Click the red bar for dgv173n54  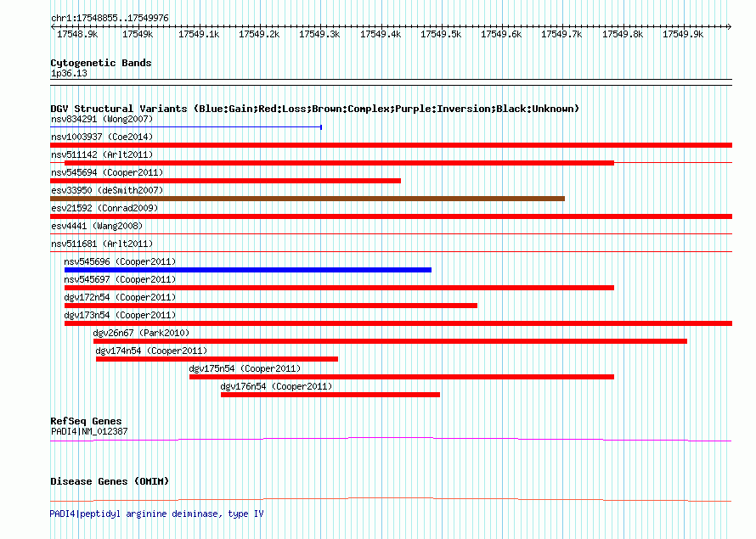click(398, 323)
